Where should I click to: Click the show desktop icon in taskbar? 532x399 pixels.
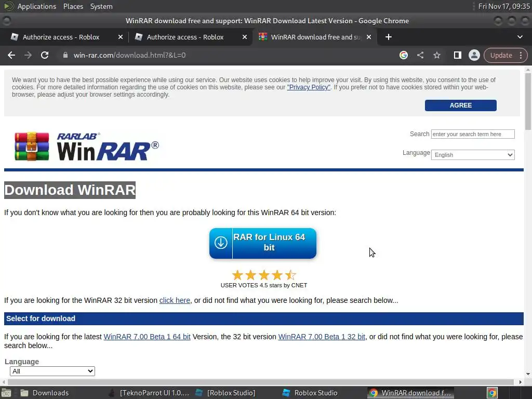6,393
